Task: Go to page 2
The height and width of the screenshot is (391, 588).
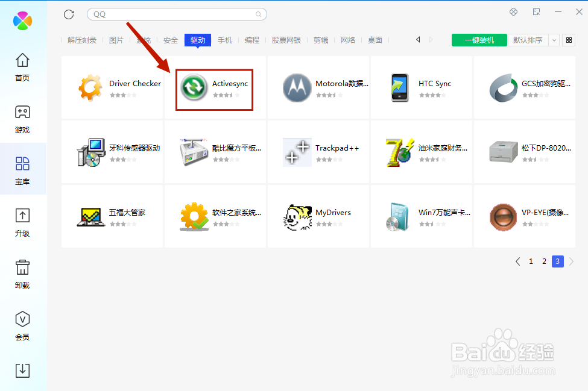Action: coord(544,261)
